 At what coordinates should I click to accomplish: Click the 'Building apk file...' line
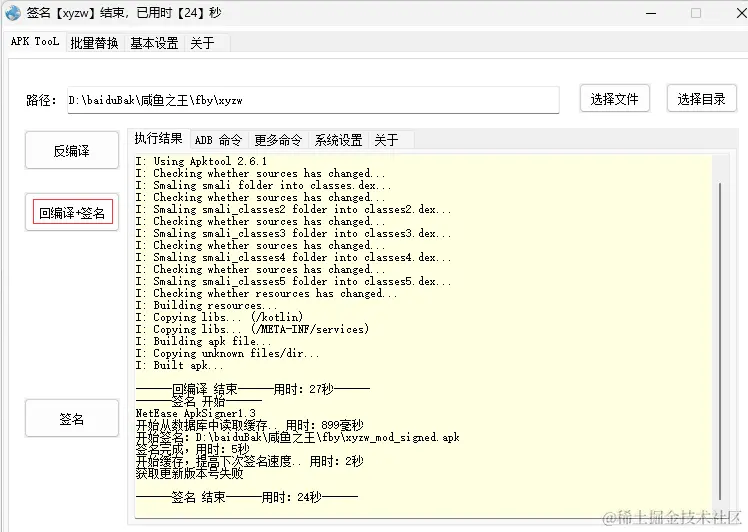(203, 341)
